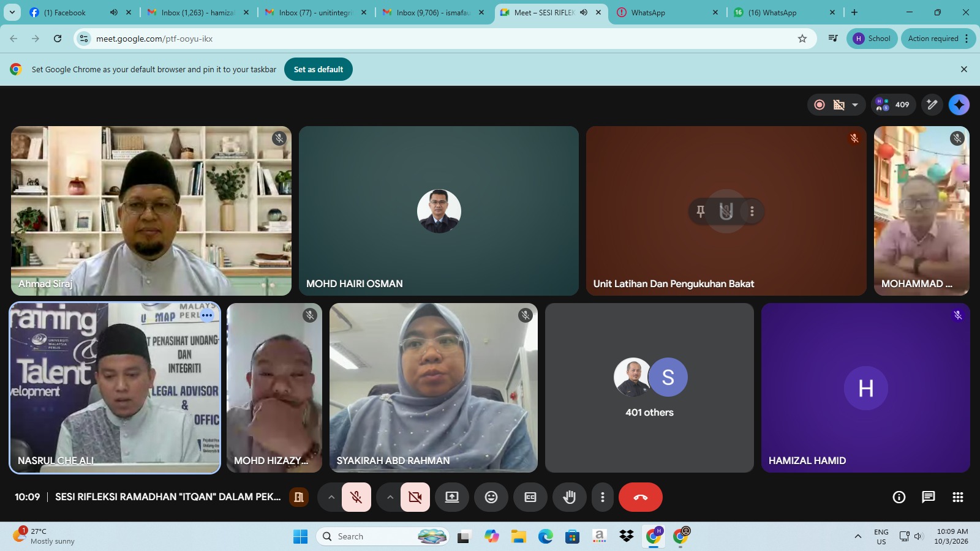Viewport: 980px width, 551px height.
Task: Open the emoji reactions panel
Action: 491,497
